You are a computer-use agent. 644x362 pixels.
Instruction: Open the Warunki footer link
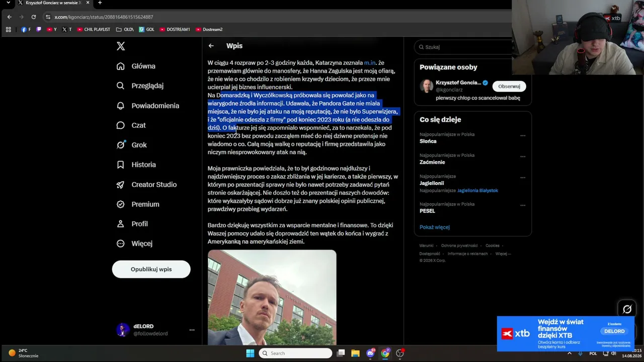pos(426,246)
